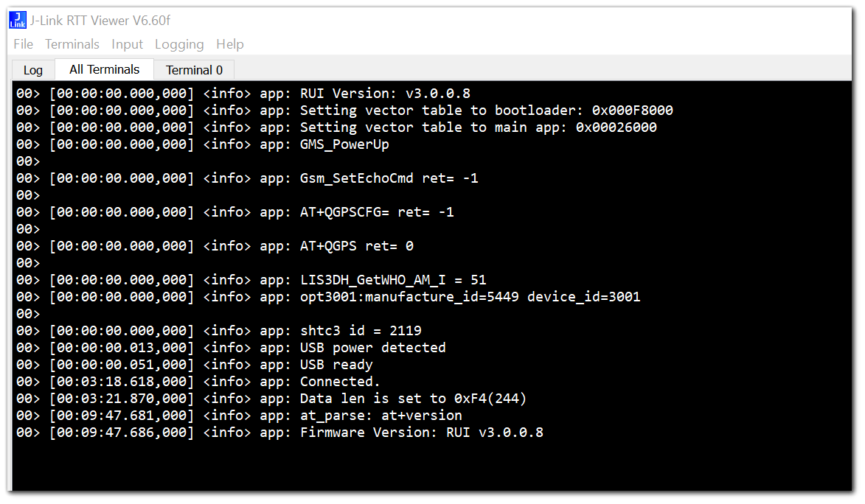865x504 pixels.
Task: Click the J-Link application icon in title bar
Action: click(x=18, y=20)
